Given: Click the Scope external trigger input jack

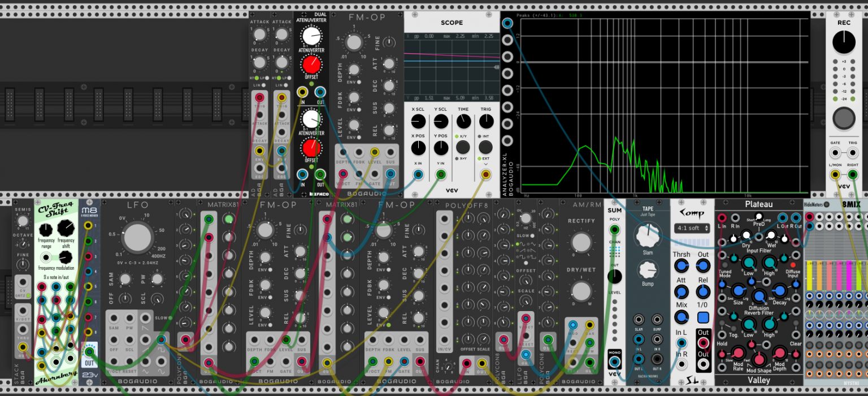Looking at the screenshot, I should 485,174.
